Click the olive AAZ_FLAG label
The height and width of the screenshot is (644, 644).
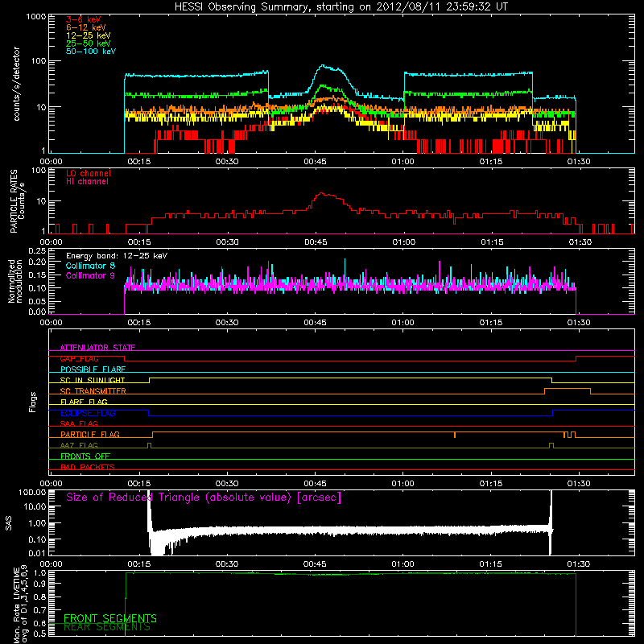point(79,445)
